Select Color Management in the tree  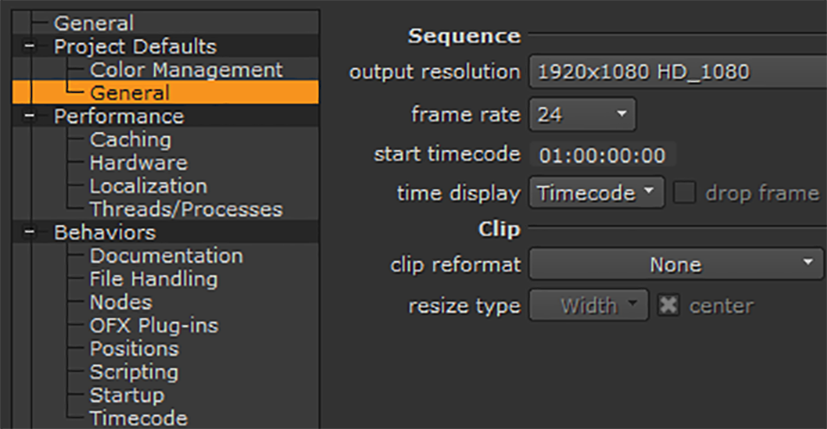186,70
